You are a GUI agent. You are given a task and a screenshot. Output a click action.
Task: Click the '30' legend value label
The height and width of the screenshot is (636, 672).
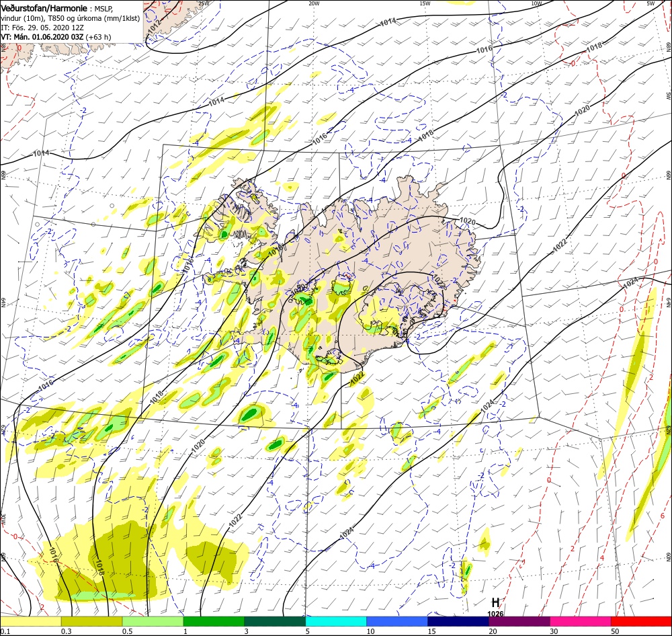554,631
